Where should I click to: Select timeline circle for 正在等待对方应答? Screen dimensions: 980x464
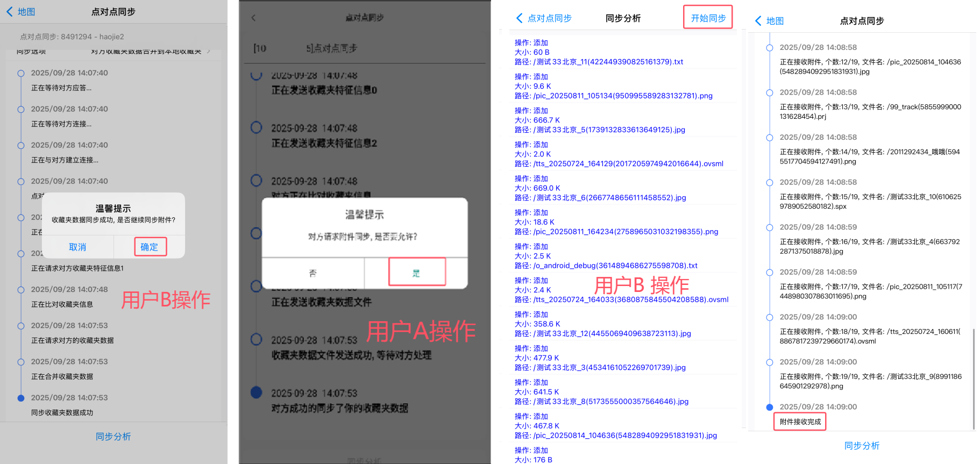[x=21, y=73]
